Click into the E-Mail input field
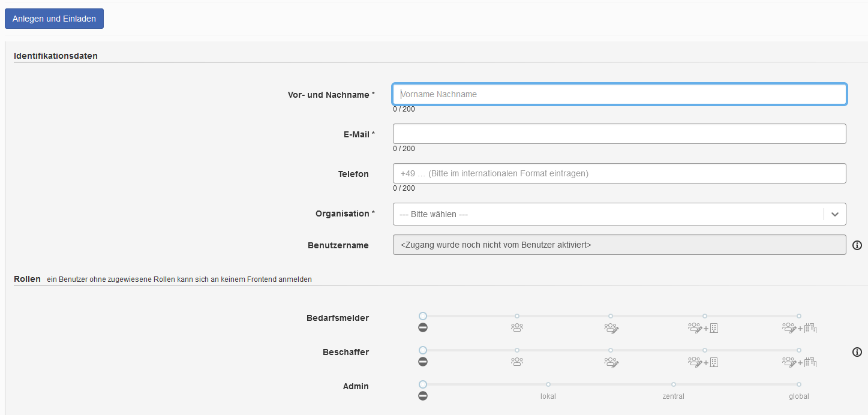 [x=619, y=134]
